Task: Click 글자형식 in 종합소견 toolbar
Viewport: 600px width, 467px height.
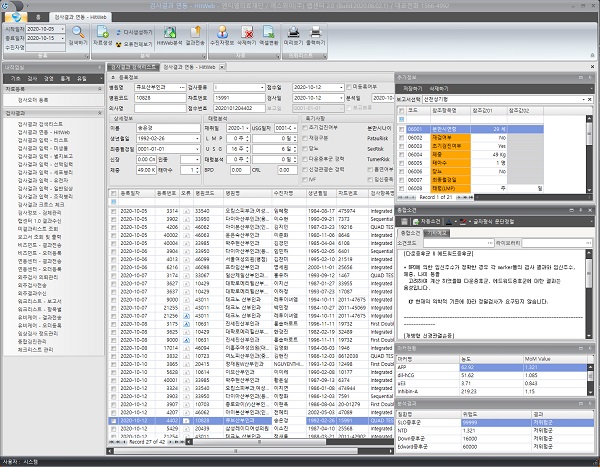Action: pos(483,221)
